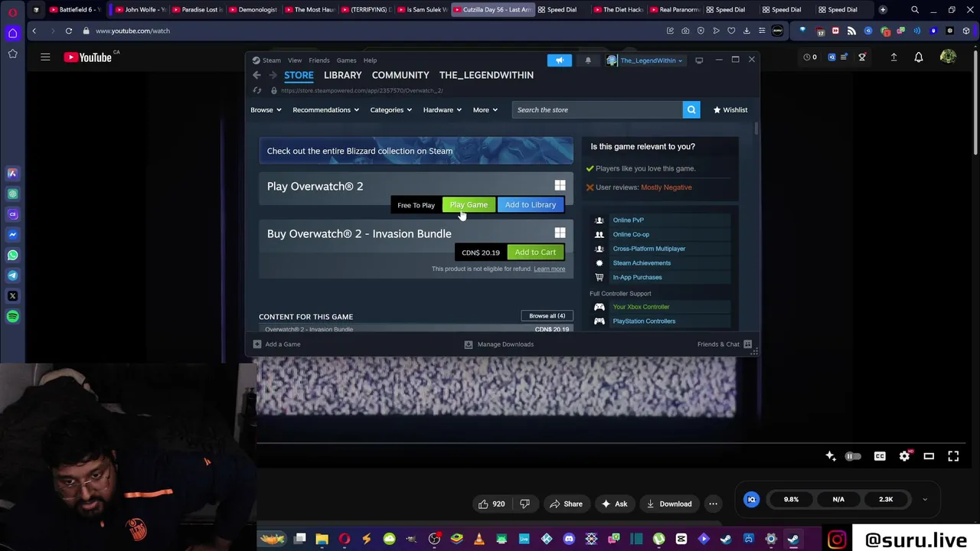Dislike the YouTube video
Viewport: 980px width, 551px height.
[524, 504]
